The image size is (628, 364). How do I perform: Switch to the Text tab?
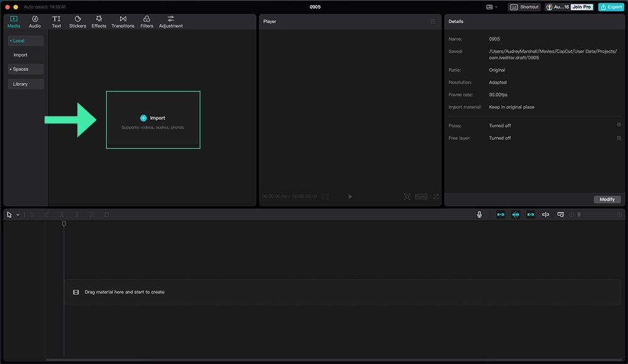pyautogui.click(x=56, y=21)
